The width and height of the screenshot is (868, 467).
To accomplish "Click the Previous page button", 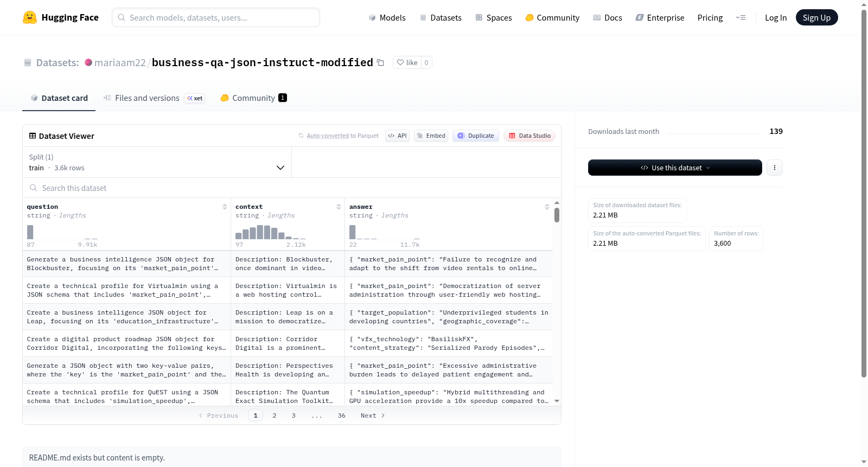I will point(219,415).
